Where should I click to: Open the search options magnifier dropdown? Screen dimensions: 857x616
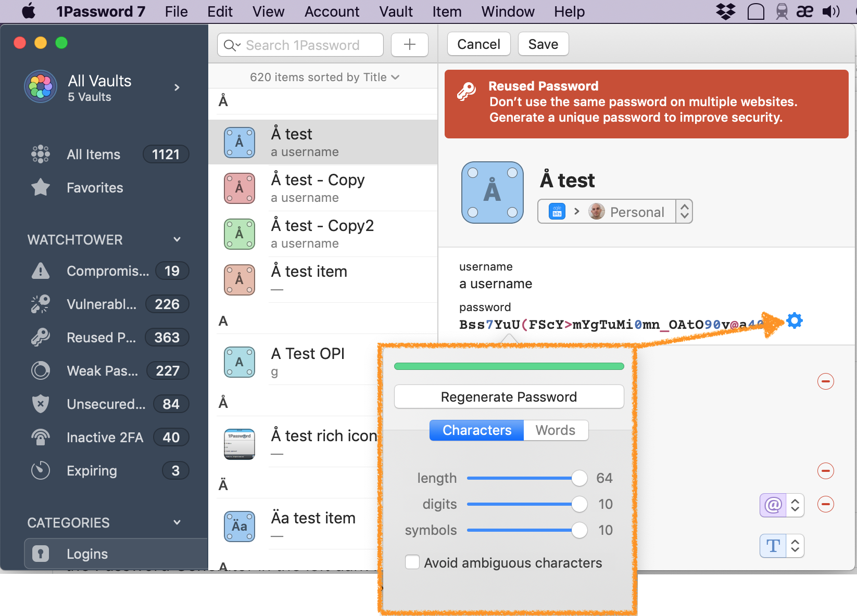[x=232, y=45]
